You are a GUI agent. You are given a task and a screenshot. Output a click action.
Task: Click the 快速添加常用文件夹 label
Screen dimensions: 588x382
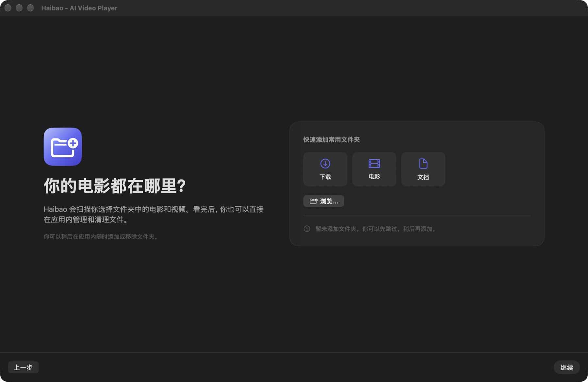coord(332,140)
